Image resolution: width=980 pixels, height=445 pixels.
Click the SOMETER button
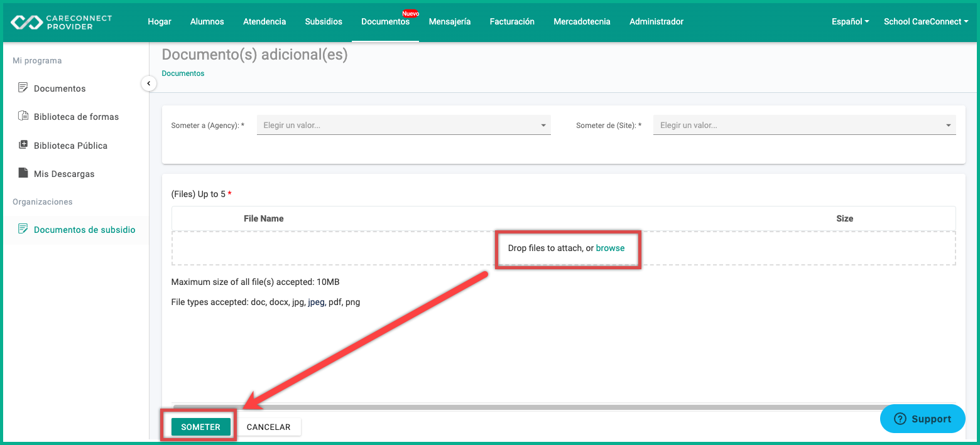pyautogui.click(x=200, y=427)
